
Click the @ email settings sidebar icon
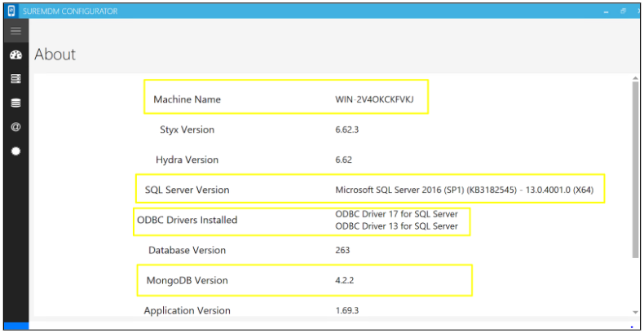coord(15,127)
